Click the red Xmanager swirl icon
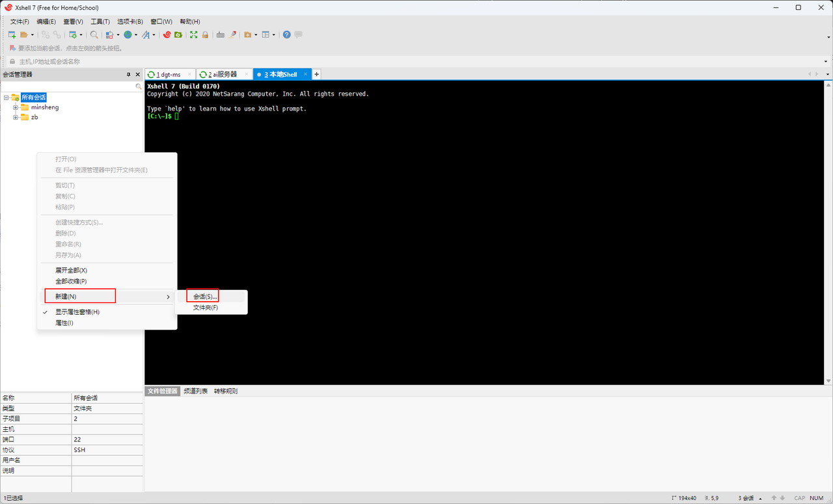 (x=167, y=34)
